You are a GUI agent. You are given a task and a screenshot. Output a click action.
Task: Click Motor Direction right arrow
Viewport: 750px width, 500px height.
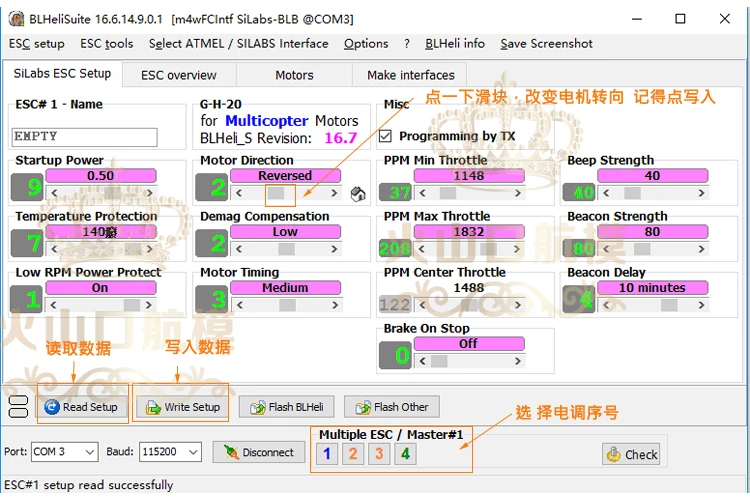tap(334, 193)
